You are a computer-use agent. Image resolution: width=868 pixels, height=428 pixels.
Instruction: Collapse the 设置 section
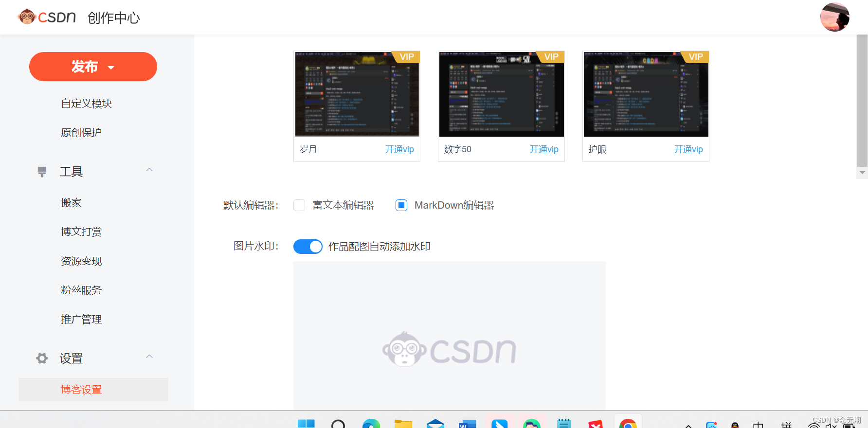tap(149, 357)
